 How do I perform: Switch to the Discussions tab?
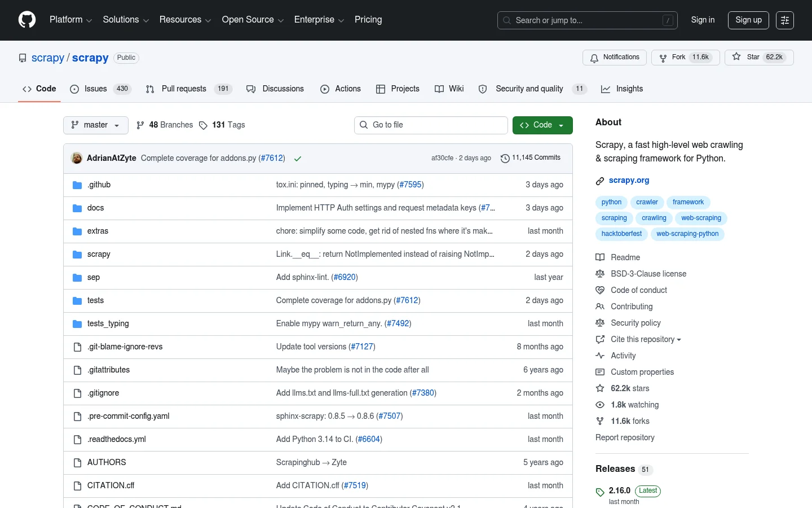click(x=275, y=89)
